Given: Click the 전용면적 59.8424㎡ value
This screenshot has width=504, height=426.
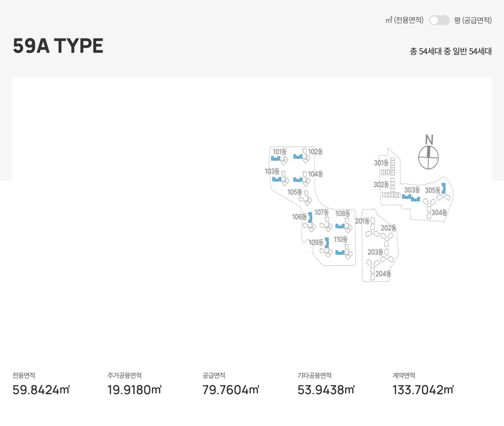Looking at the screenshot, I should [x=41, y=390].
